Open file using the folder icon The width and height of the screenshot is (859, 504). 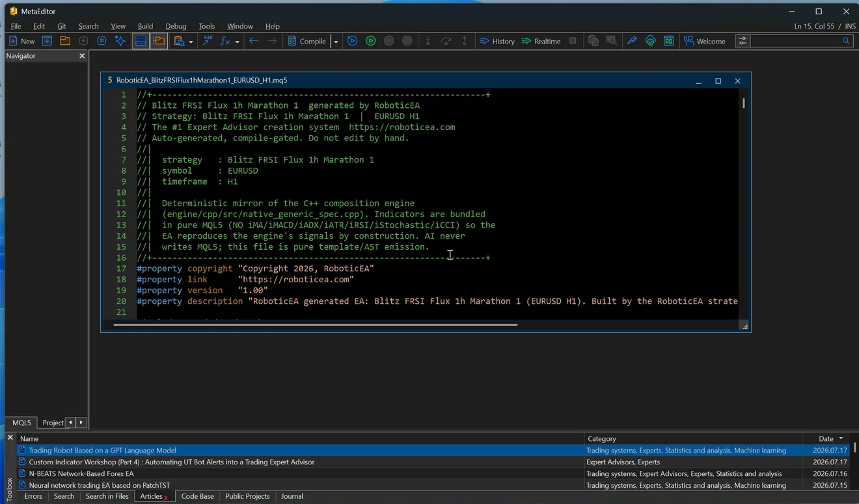click(65, 41)
